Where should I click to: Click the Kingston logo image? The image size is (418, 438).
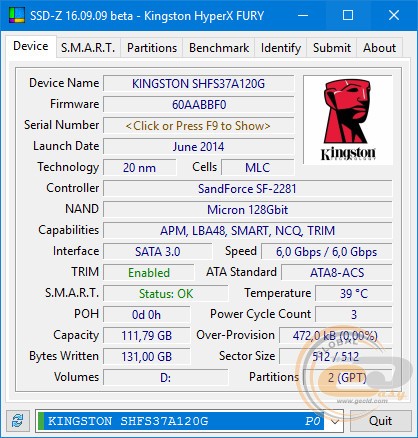pos(348,120)
